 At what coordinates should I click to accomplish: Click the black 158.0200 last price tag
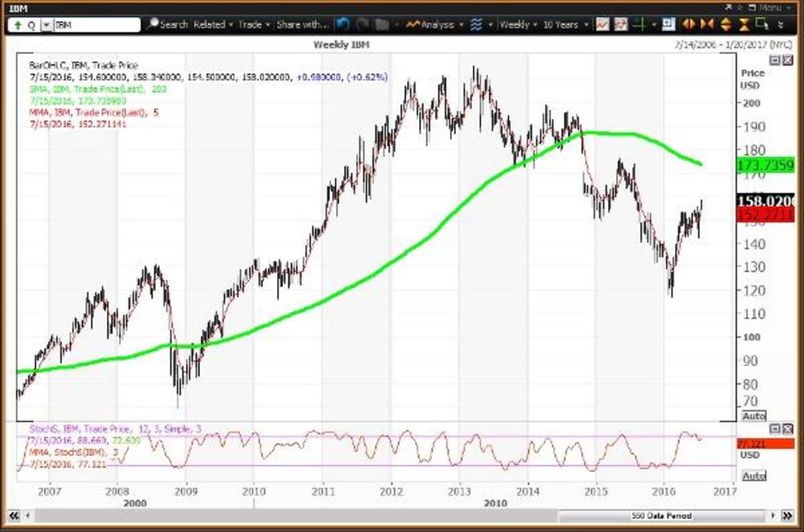click(764, 200)
